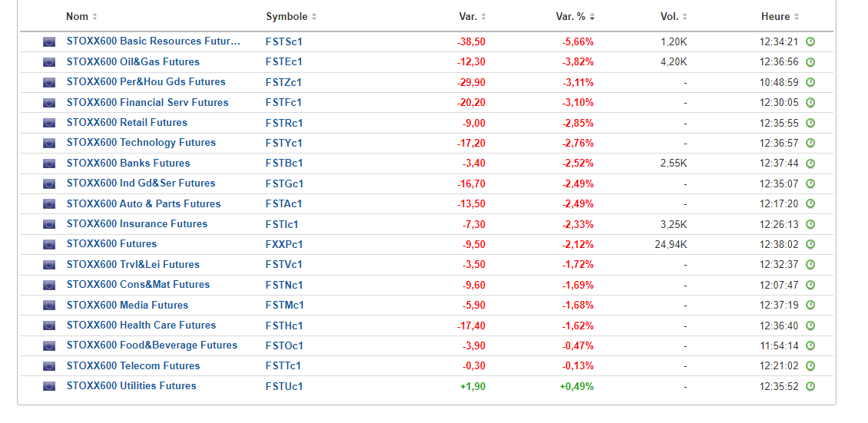Sort the table by Vol. column

tap(674, 17)
